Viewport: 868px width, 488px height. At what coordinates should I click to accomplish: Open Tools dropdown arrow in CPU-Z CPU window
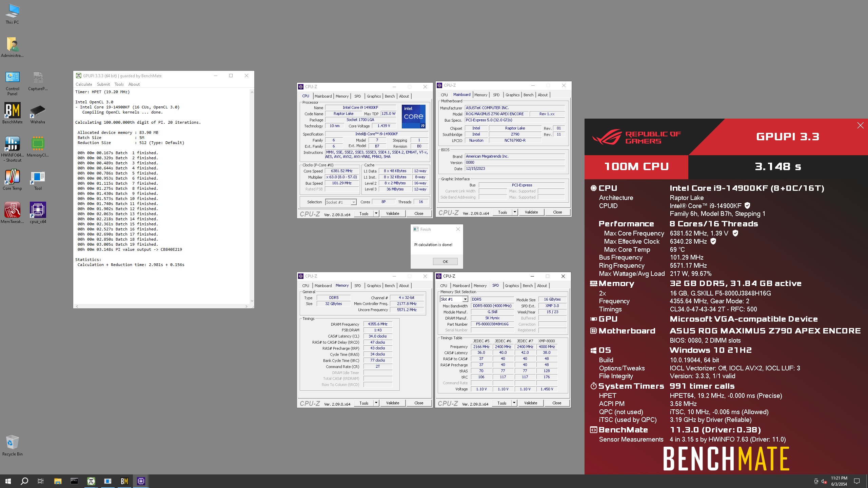(376, 213)
